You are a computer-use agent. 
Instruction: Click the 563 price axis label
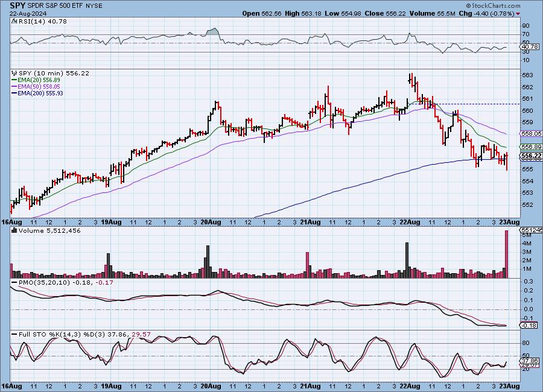point(527,75)
